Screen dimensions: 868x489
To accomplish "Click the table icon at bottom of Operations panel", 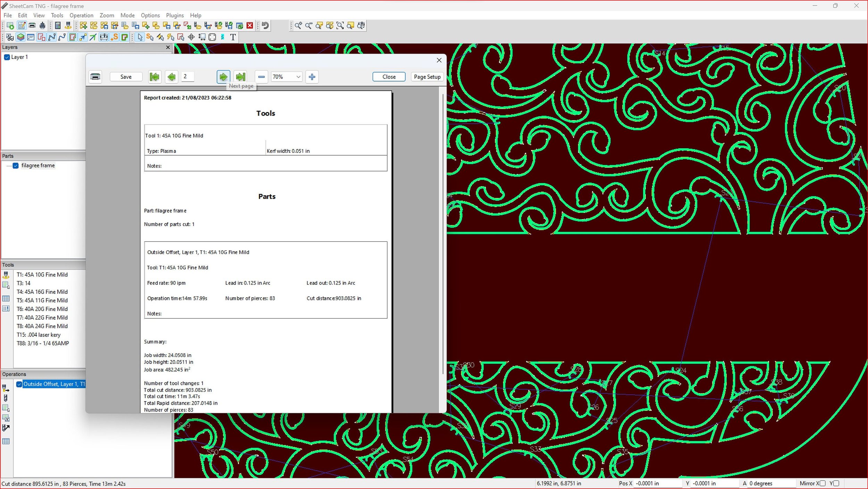I will [6, 441].
